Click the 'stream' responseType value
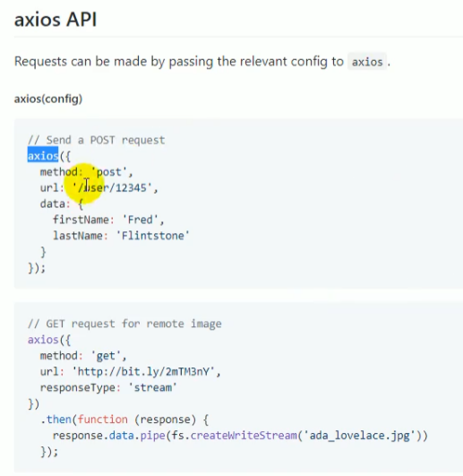This screenshot has height=476, width=463. pos(152,387)
